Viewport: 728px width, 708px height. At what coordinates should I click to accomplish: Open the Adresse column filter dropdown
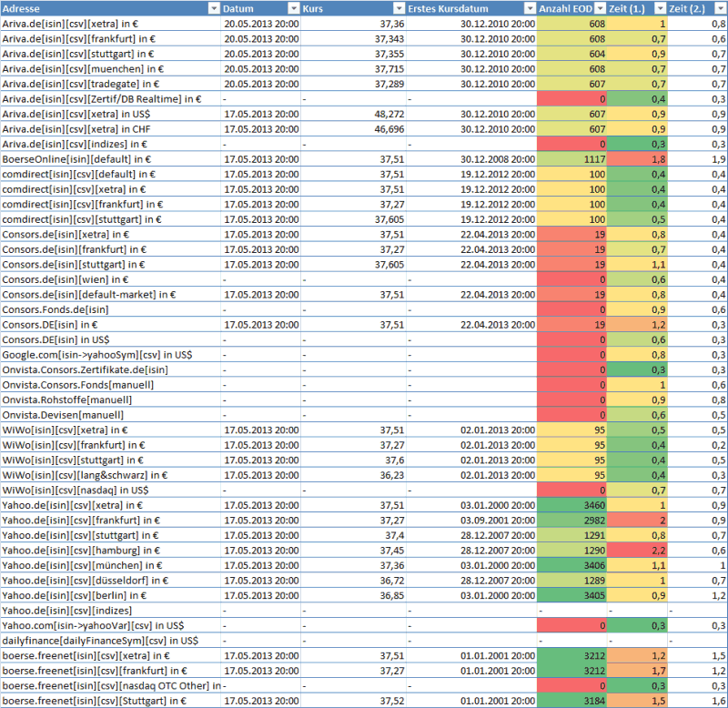click(214, 8)
